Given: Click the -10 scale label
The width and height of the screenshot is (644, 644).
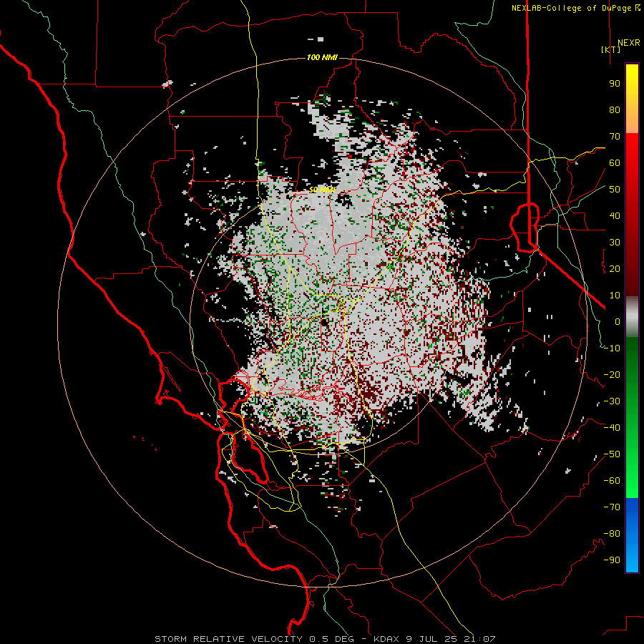Looking at the screenshot, I should (x=612, y=348).
